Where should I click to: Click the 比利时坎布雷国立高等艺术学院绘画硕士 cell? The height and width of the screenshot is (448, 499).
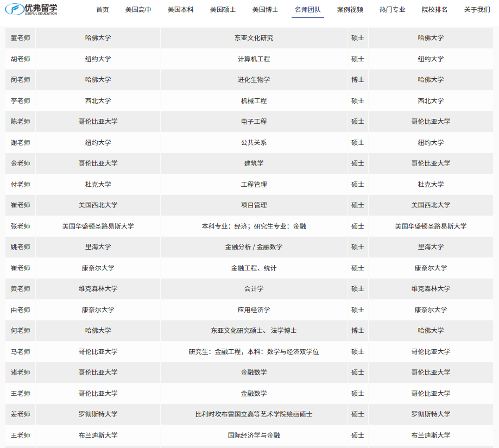tap(254, 414)
